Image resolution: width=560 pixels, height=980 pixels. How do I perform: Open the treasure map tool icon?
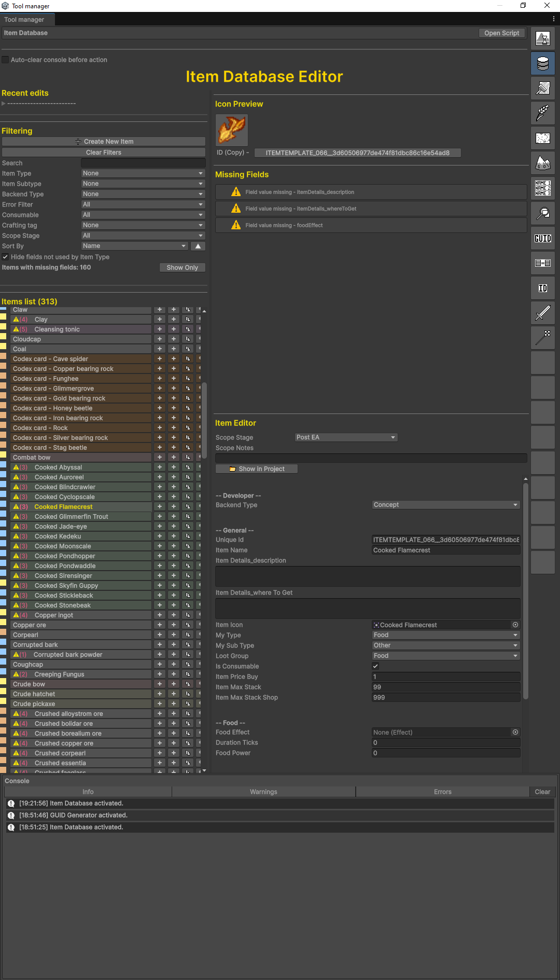[x=543, y=138]
